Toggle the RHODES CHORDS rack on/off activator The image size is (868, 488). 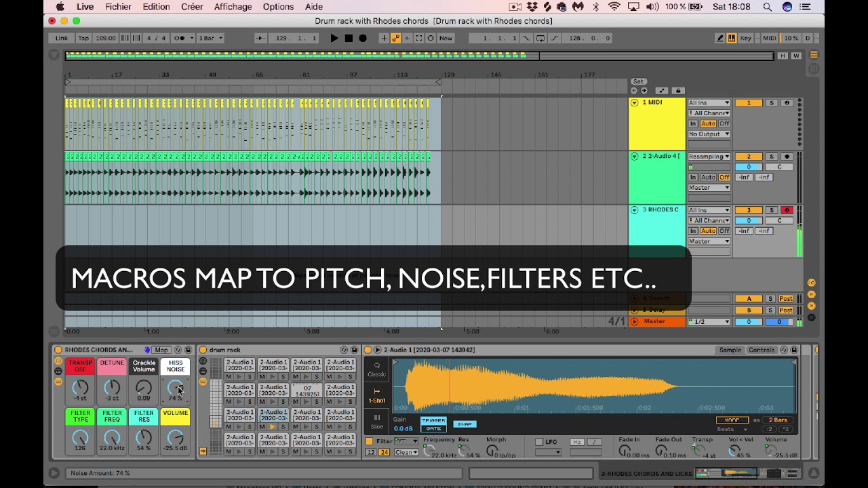click(58, 350)
